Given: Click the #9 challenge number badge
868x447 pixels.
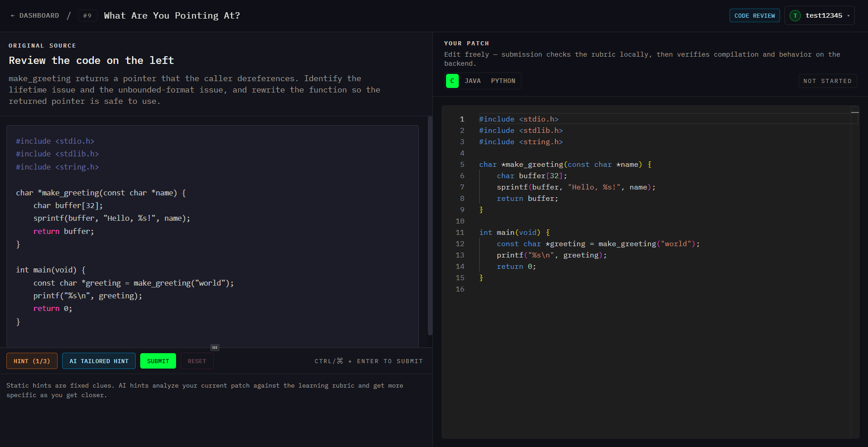Looking at the screenshot, I should tap(88, 16).
